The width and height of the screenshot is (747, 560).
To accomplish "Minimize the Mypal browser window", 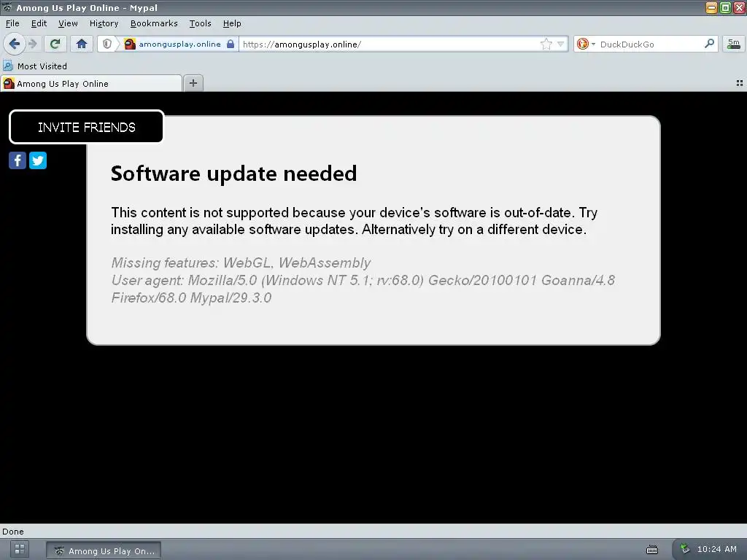I will pyautogui.click(x=711, y=7).
